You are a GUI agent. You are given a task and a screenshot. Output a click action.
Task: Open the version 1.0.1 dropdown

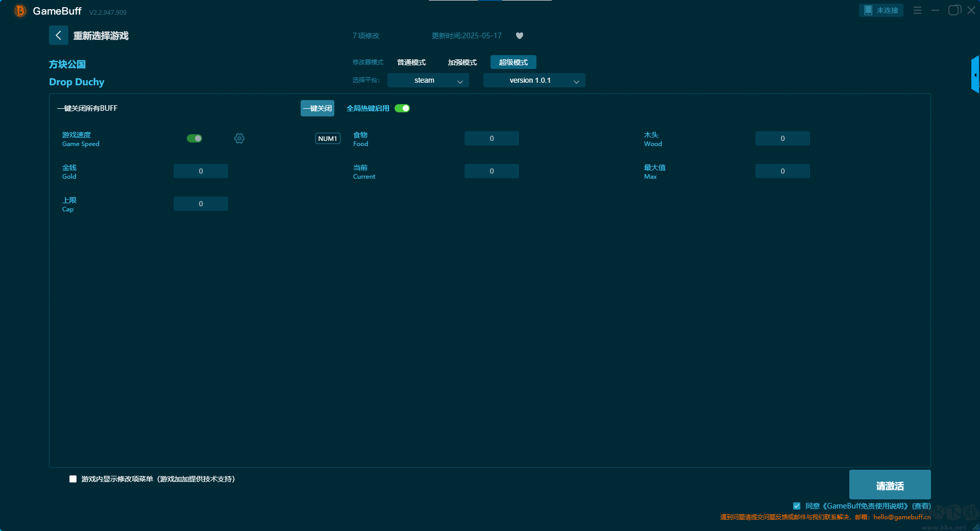534,80
